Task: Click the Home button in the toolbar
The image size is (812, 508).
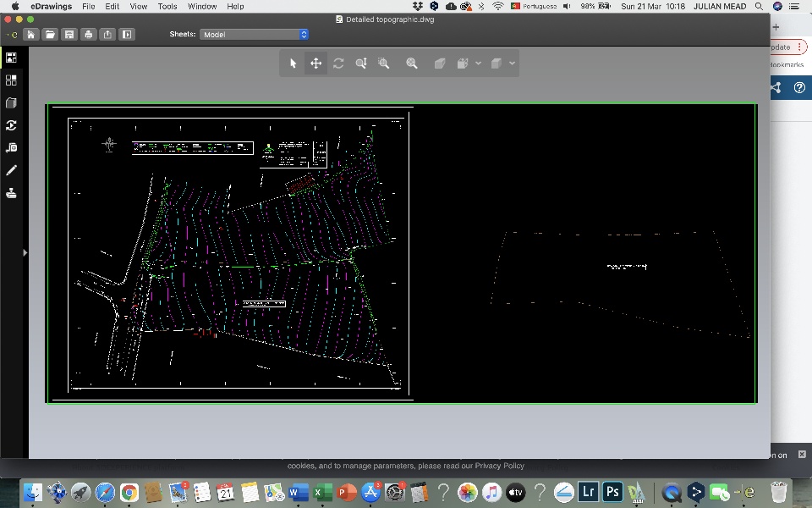Action: (31, 35)
